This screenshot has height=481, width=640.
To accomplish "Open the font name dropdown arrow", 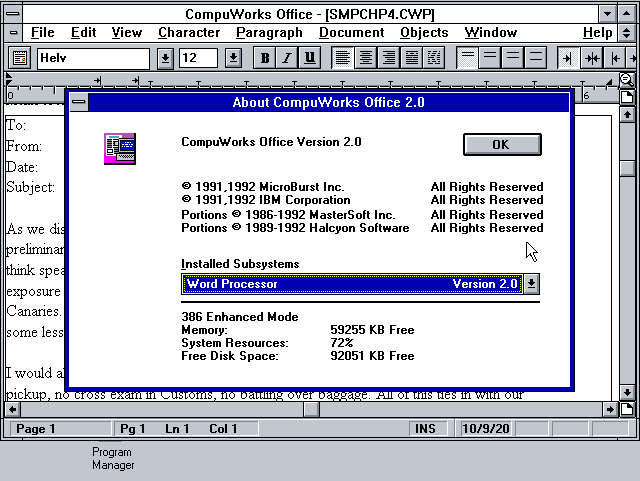I will coord(165,58).
